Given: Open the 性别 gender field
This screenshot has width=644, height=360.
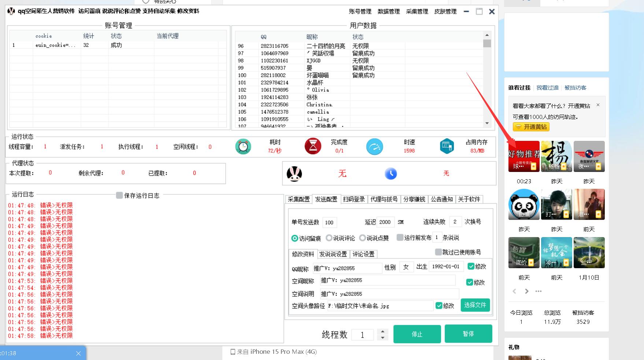Looking at the screenshot, I should click(406, 267).
